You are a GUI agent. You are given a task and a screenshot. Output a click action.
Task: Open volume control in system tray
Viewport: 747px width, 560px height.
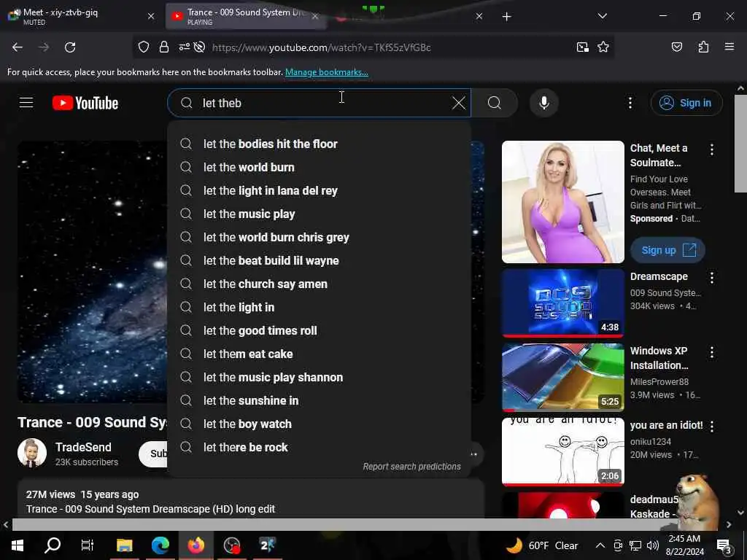[653, 545]
